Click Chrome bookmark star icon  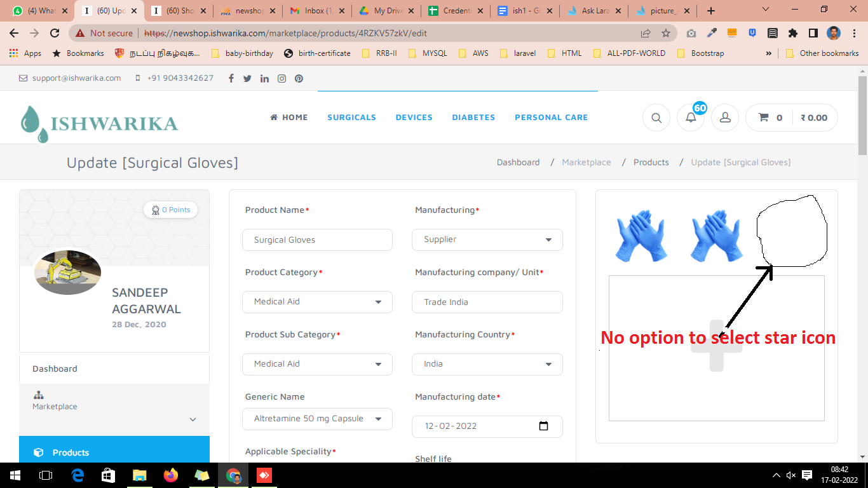(666, 33)
